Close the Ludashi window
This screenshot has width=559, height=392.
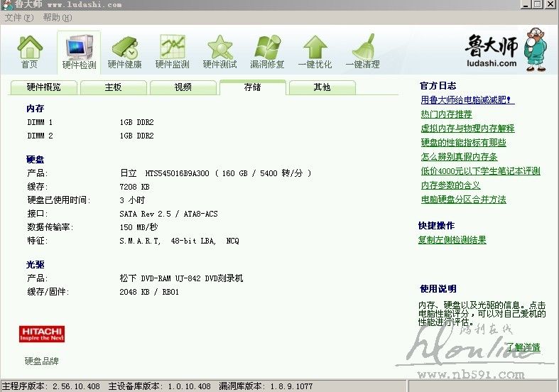click(550, 4)
